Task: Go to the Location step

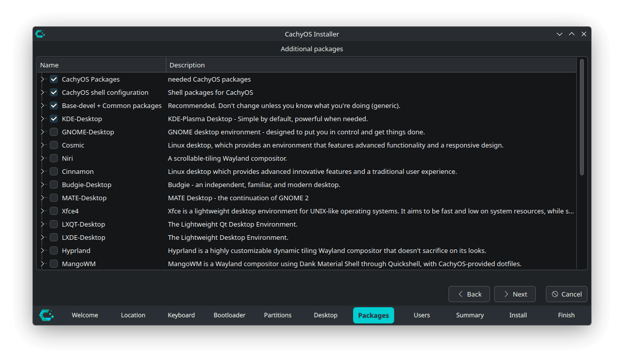Action: (133, 315)
